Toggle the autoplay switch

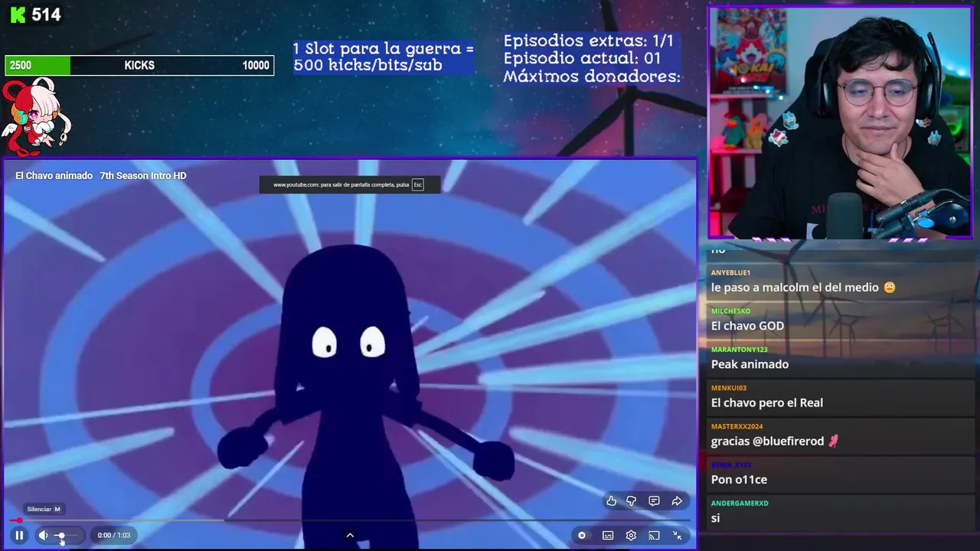coord(582,536)
